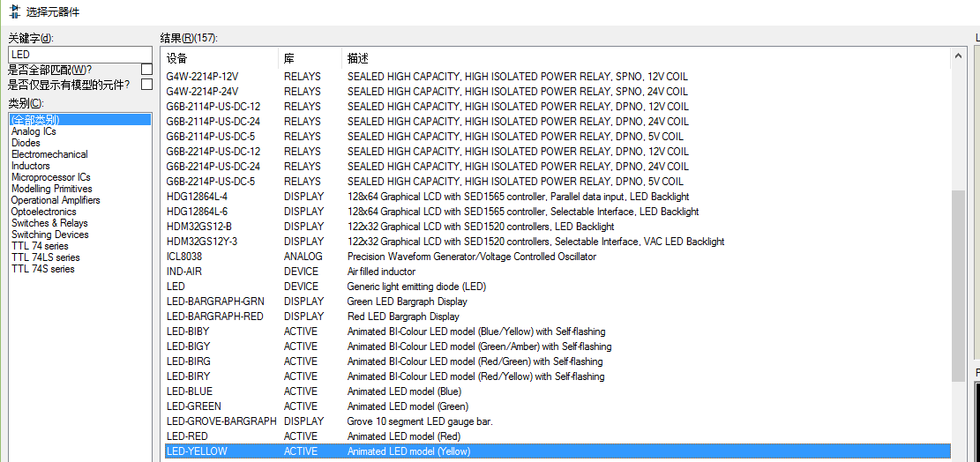Select the Switches & Relays category

tap(80, 223)
